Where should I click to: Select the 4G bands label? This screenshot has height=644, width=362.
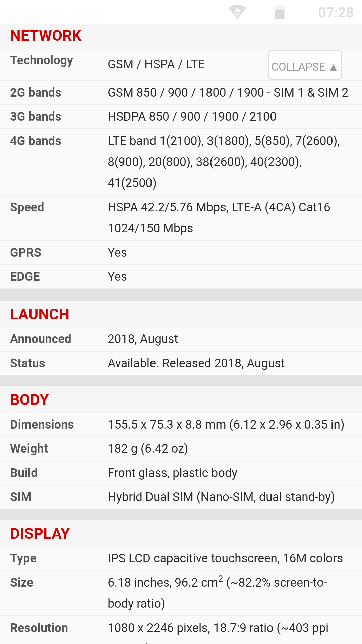point(36,141)
